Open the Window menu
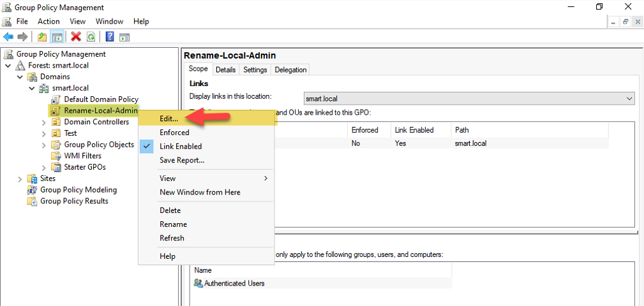644x306 pixels. (x=109, y=21)
